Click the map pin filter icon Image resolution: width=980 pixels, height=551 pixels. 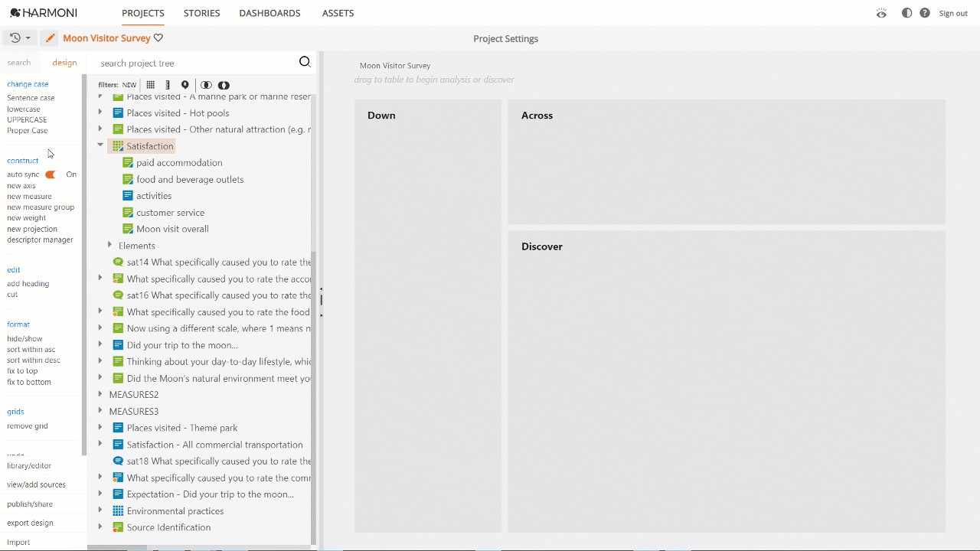coord(185,85)
